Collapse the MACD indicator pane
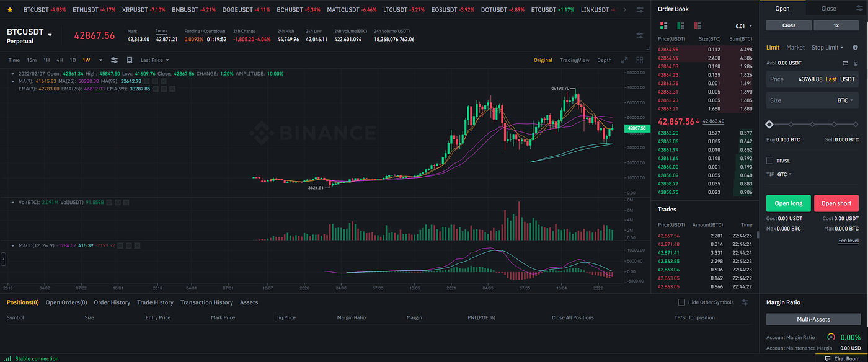 [14, 246]
